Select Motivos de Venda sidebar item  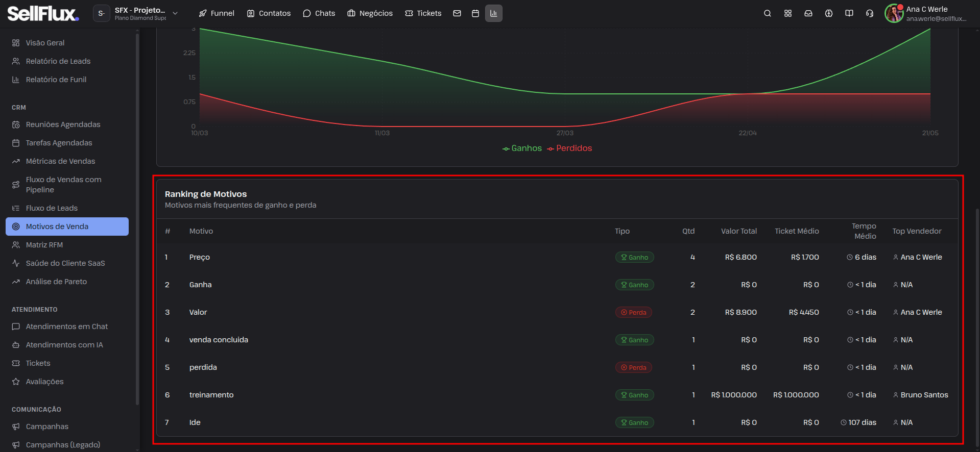(67, 227)
